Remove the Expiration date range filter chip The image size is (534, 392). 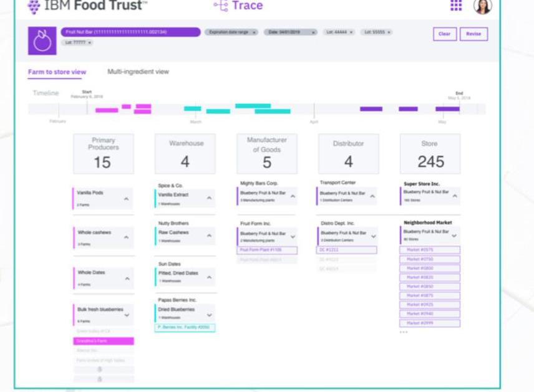(x=254, y=32)
